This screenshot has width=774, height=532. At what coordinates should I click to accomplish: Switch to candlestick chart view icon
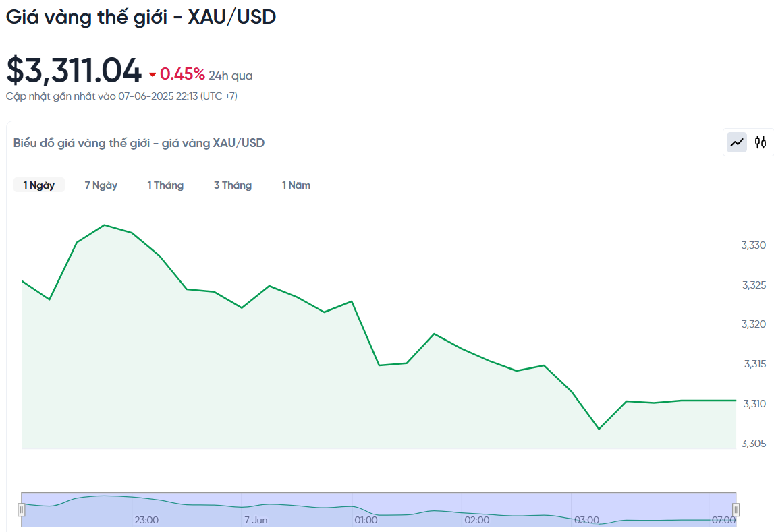pos(761,142)
